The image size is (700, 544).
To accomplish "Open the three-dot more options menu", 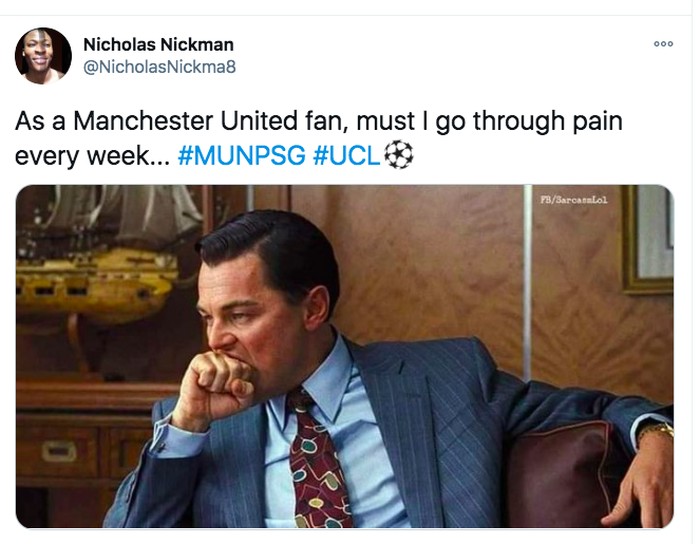I will click(x=663, y=44).
